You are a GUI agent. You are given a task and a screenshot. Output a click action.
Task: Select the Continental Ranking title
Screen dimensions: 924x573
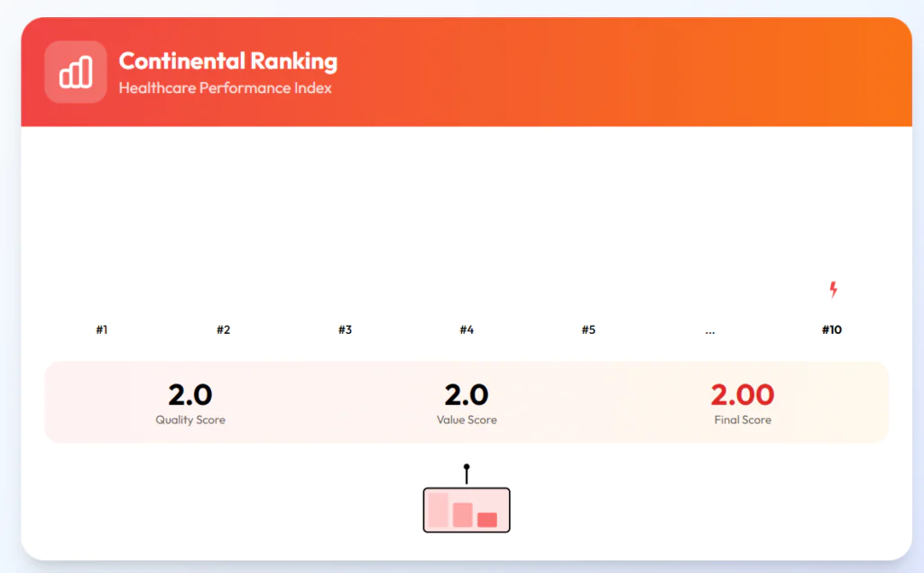coord(228,61)
